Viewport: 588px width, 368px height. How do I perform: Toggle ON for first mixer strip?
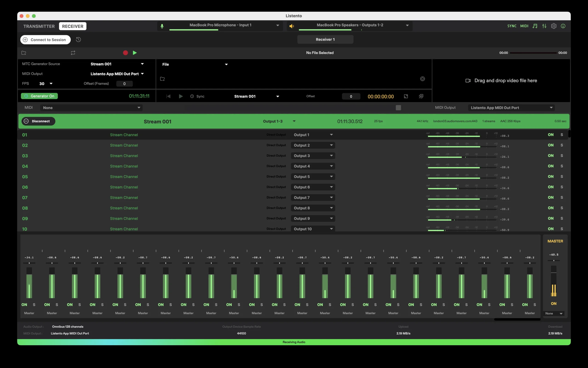(24, 305)
